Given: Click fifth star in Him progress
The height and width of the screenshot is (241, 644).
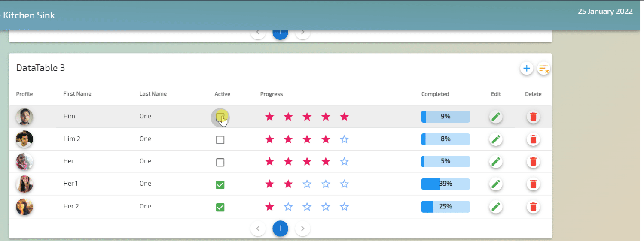Looking at the screenshot, I should (344, 117).
